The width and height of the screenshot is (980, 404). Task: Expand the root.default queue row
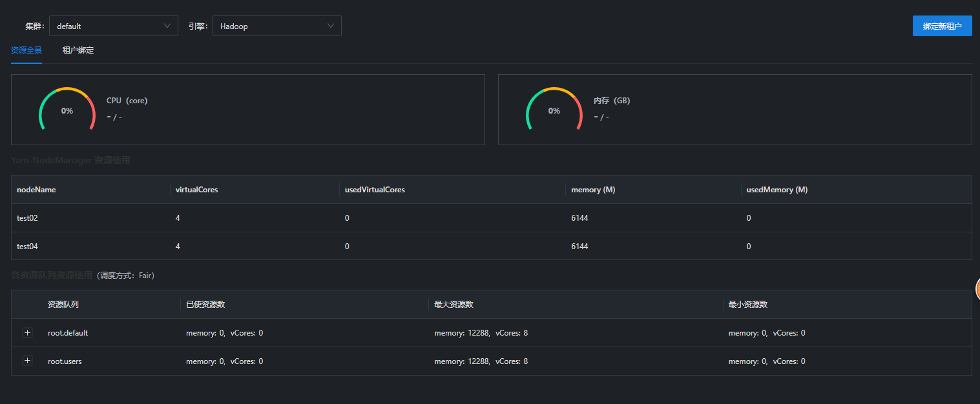tap(27, 333)
